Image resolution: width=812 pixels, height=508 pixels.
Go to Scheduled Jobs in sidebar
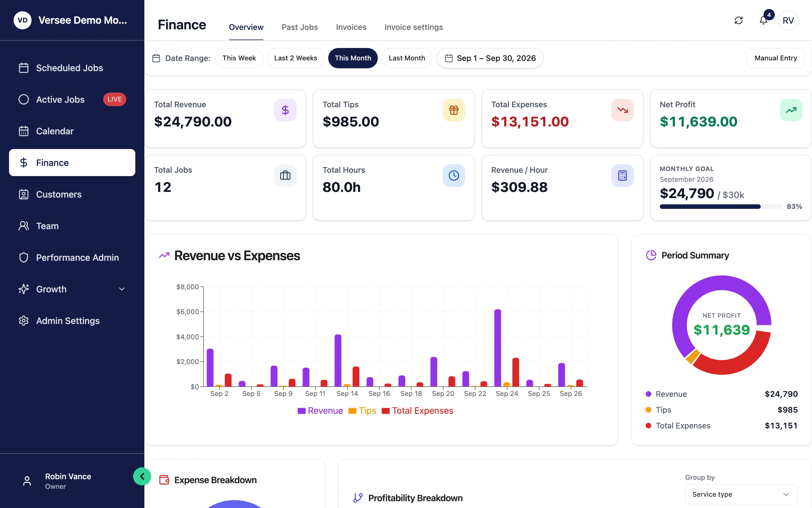click(x=72, y=68)
